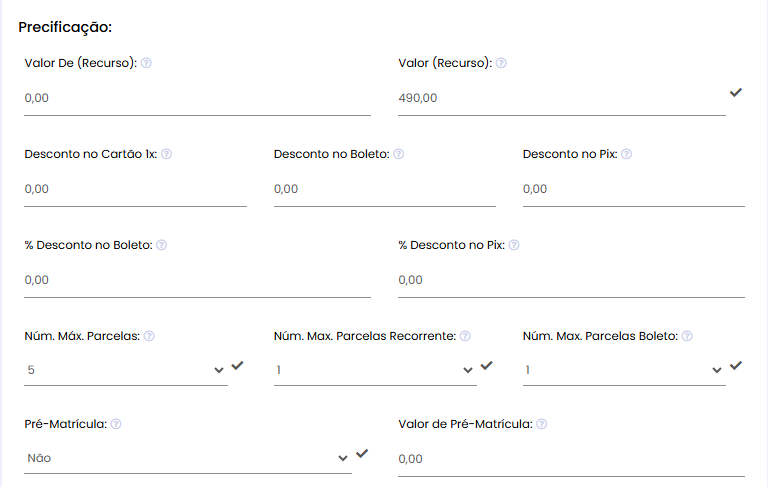Open help for Valor de Pré-Matrícula
Screen dimensions: 768x487
(542, 424)
